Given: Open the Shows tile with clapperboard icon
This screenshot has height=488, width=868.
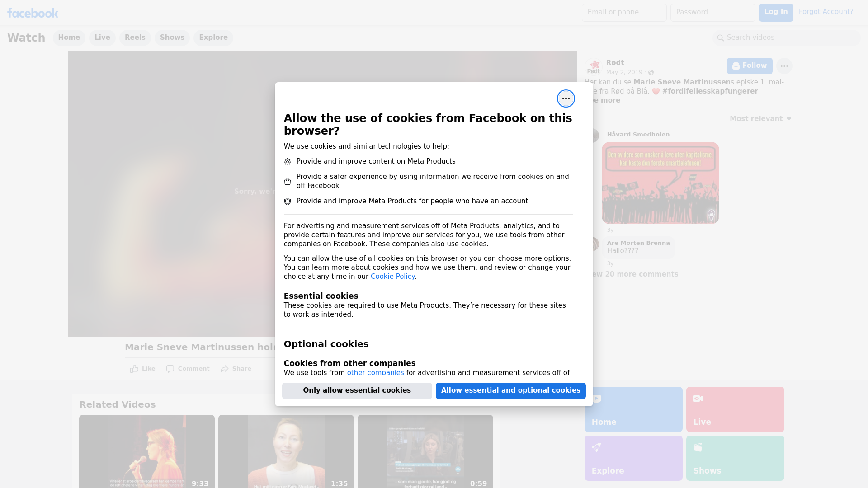Looking at the screenshot, I should coord(735,458).
